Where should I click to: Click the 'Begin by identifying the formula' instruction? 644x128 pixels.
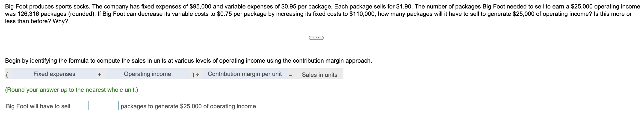189,61
